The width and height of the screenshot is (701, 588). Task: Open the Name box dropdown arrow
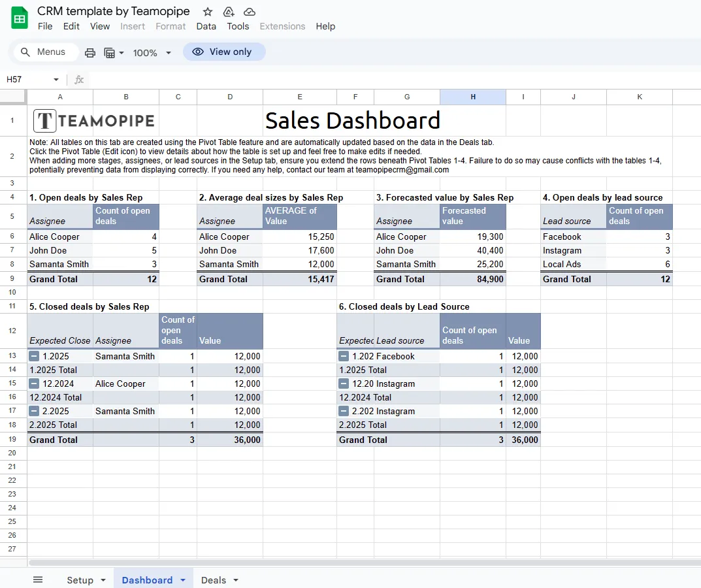(56, 80)
